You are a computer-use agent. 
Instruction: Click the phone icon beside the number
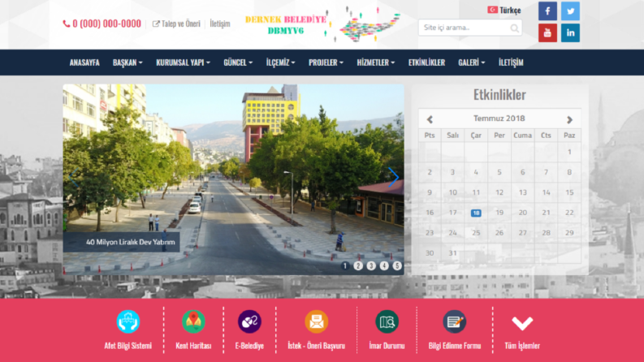pyautogui.click(x=66, y=24)
